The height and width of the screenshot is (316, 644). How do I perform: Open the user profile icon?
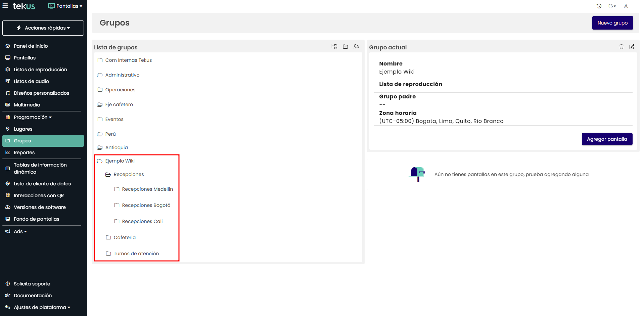pos(626,6)
